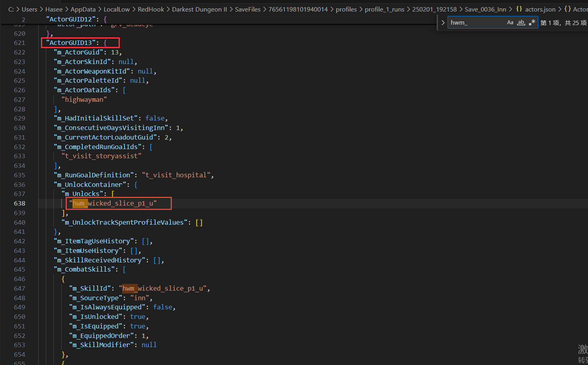Open the Save_0036_Inn breadcrumb dropdown
The height and width of the screenshot is (365, 588).
click(x=485, y=9)
